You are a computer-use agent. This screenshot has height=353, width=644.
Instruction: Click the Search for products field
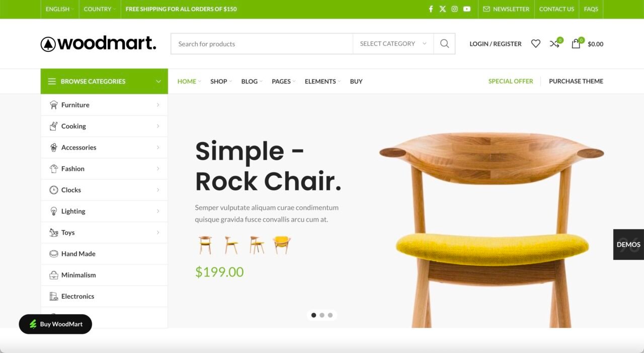[262, 44]
